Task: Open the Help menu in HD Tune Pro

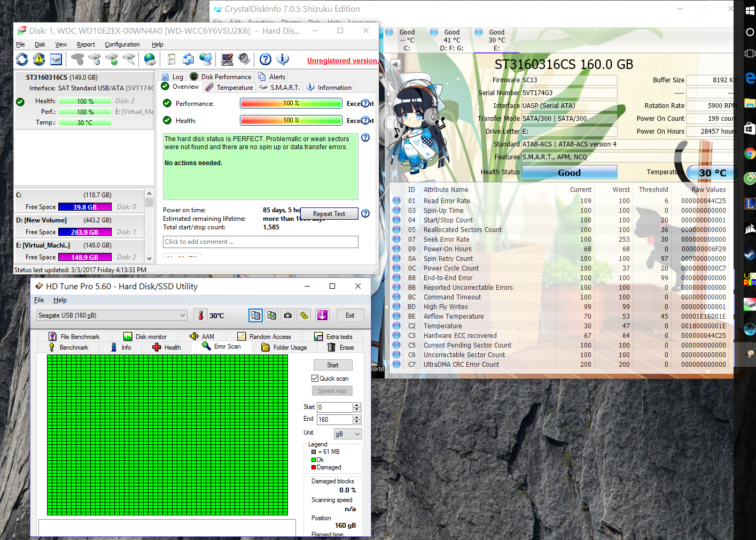Action: 60,300
